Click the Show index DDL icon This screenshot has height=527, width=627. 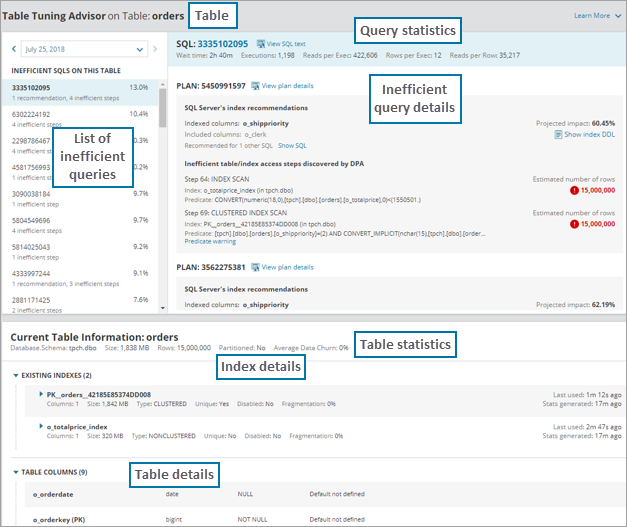pyautogui.click(x=559, y=134)
